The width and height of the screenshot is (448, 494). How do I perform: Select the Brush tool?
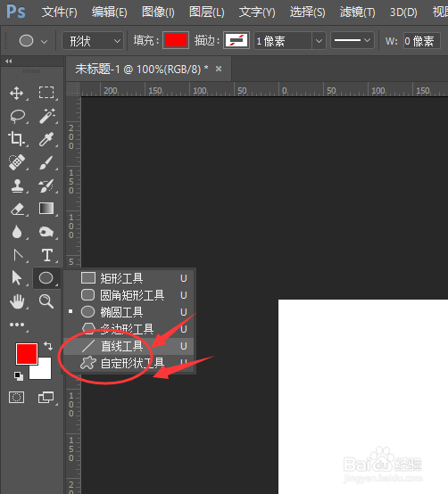point(46,162)
